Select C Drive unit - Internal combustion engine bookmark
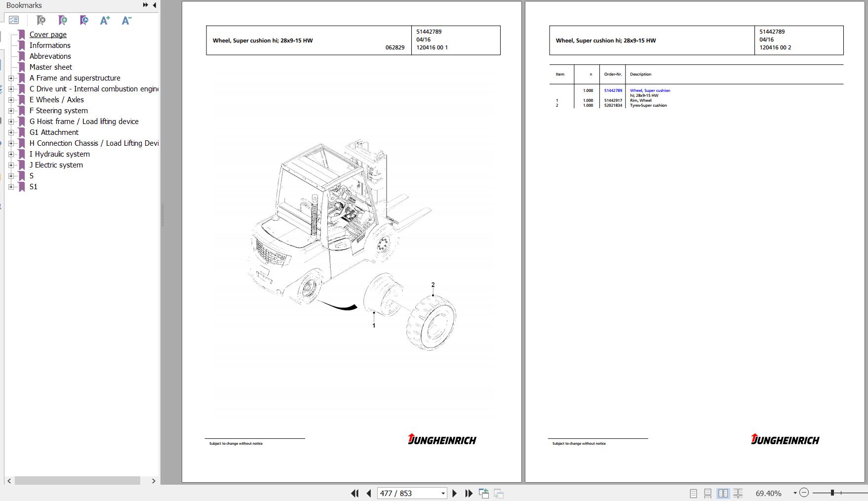 (x=94, y=89)
